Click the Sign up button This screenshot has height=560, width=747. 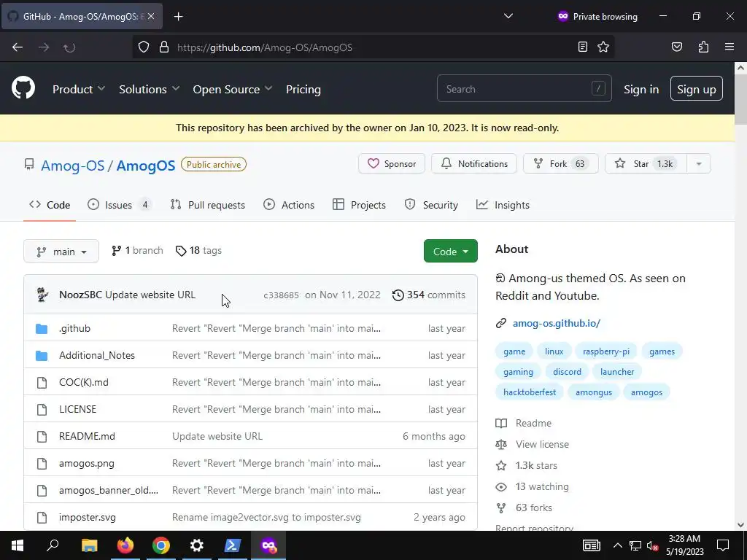click(696, 88)
